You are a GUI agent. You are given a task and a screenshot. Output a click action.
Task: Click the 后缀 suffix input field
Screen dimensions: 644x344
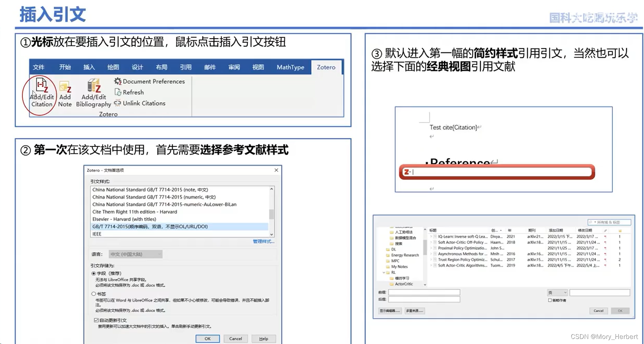tap(424, 299)
